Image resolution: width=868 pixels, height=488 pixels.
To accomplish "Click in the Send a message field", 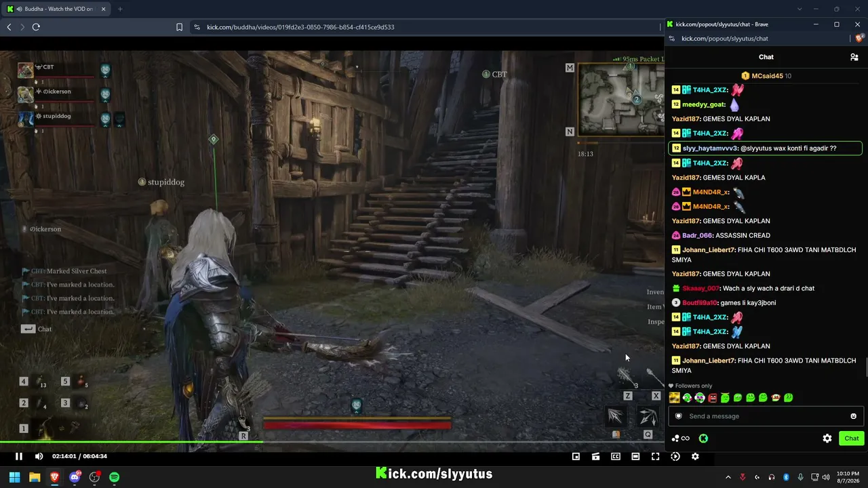I will pos(766,416).
